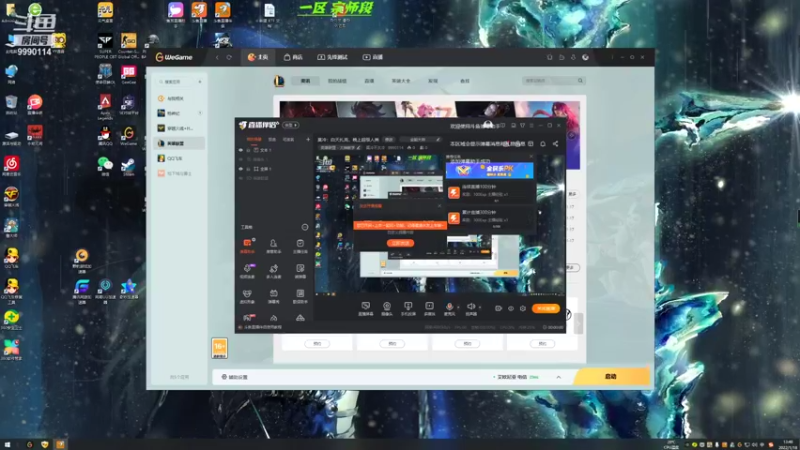800x450 pixels.
Task: Click the game page search field
Action: click(x=554, y=81)
